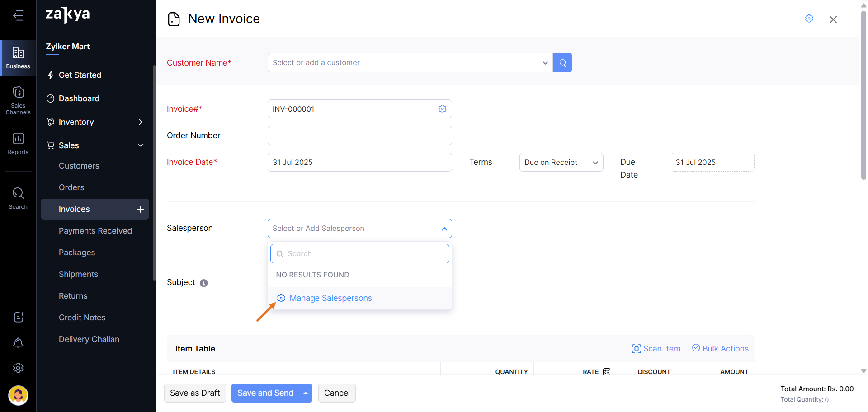868x412 pixels.
Task: Click the Manage Salespersons link
Action: pyautogui.click(x=330, y=298)
